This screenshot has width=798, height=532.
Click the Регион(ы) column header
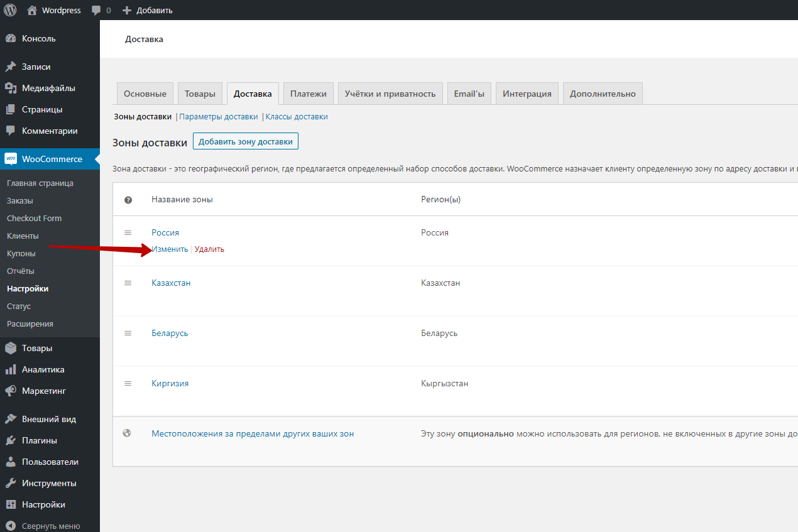click(x=440, y=199)
